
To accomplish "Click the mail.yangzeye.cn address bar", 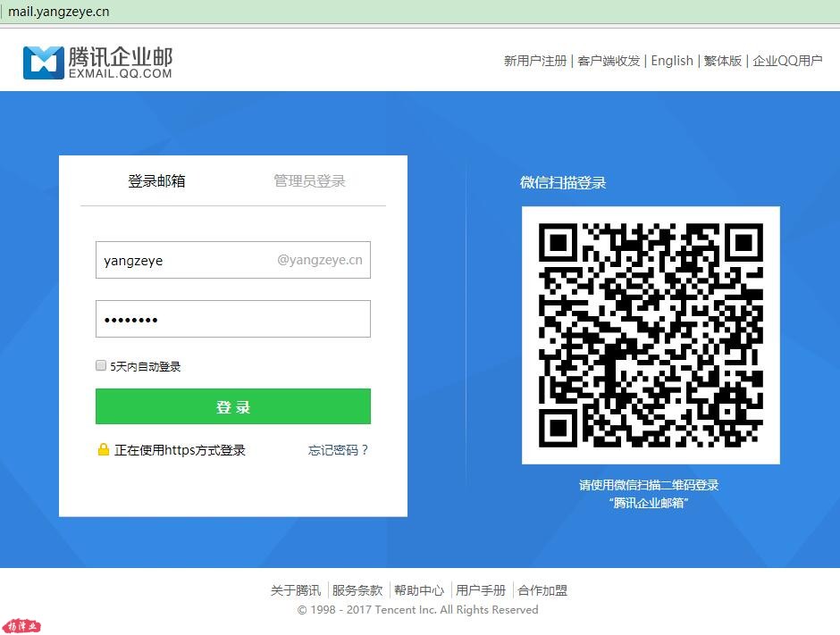I will pyautogui.click(x=420, y=12).
